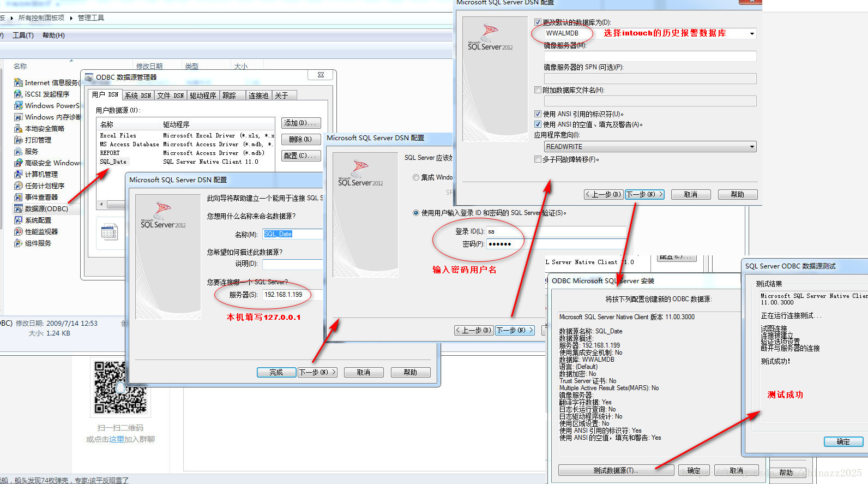Close the ODBC 数据源管理器 window
The height and width of the screenshot is (484, 868).
coord(321,75)
